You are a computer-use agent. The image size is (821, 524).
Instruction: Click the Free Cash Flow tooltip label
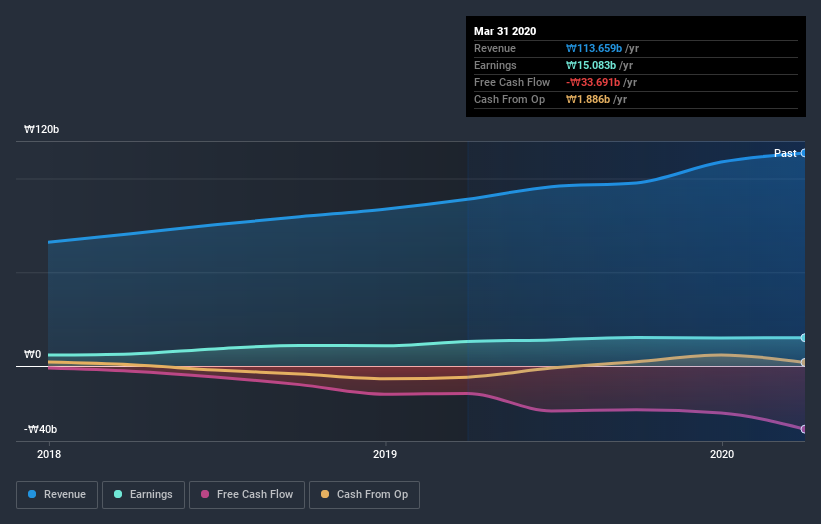click(x=512, y=82)
